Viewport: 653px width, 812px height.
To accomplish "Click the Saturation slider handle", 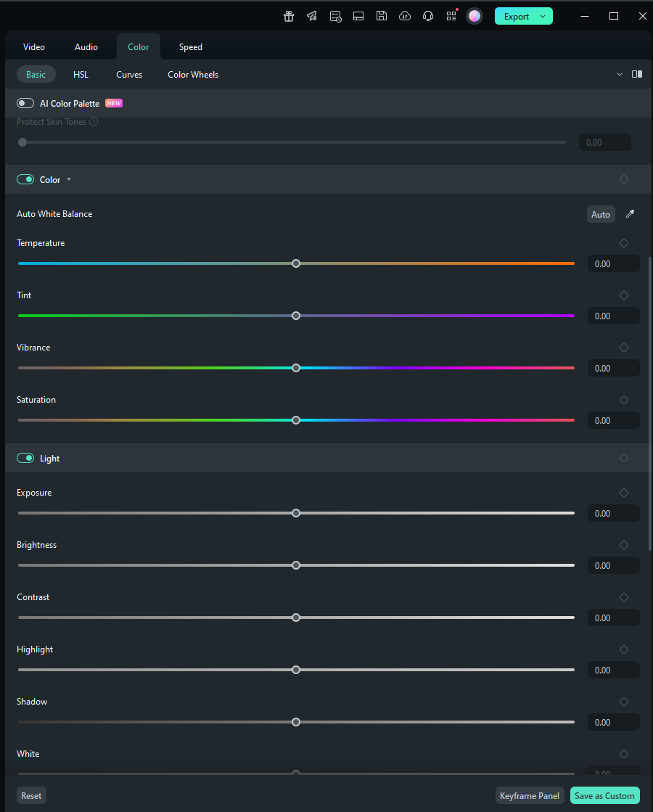I will coord(296,420).
